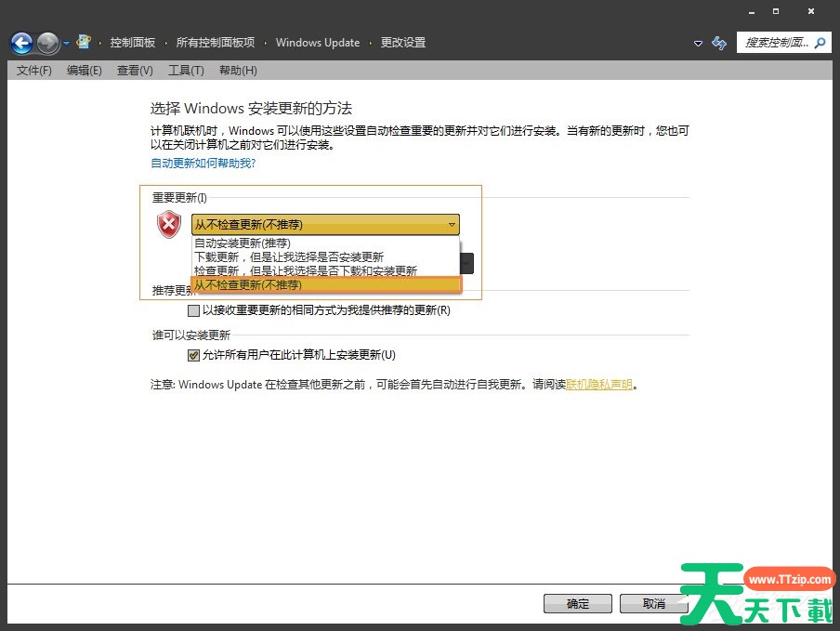Viewport: 840px width, 631px height.
Task: Select the 更改设置 breadcrumb
Action: point(403,43)
